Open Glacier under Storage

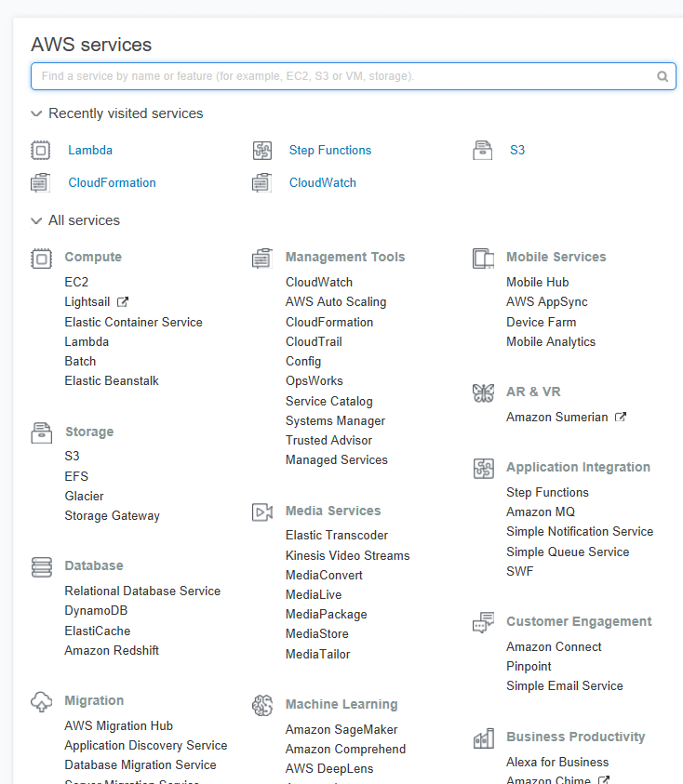pyautogui.click(x=84, y=496)
